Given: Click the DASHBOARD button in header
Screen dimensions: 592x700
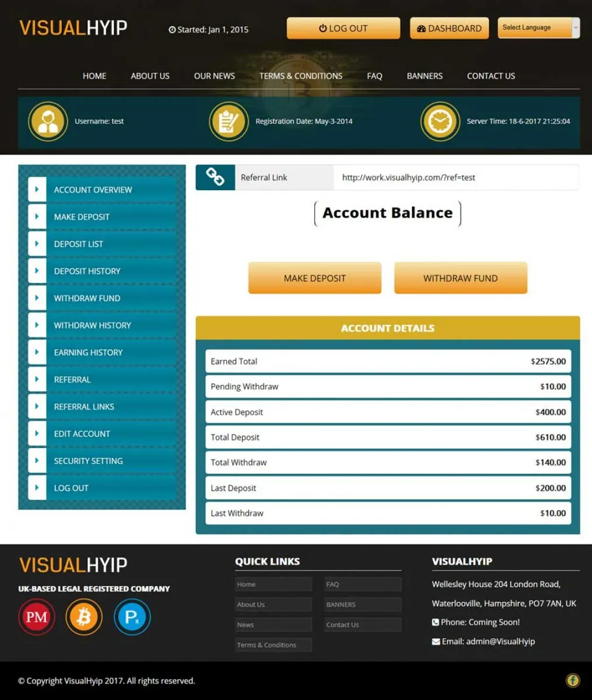Looking at the screenshot, I should [x=449, y=28].
